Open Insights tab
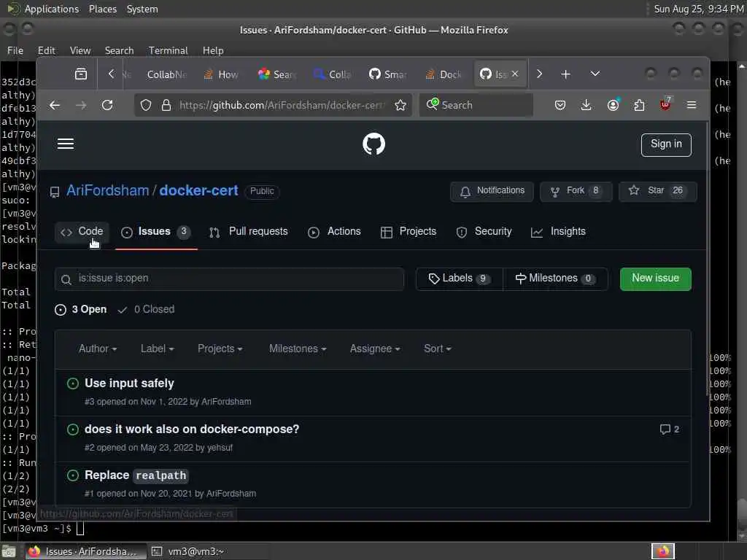Image resolution: width=747 pixels, height=560 pixels. click(558, 232)
